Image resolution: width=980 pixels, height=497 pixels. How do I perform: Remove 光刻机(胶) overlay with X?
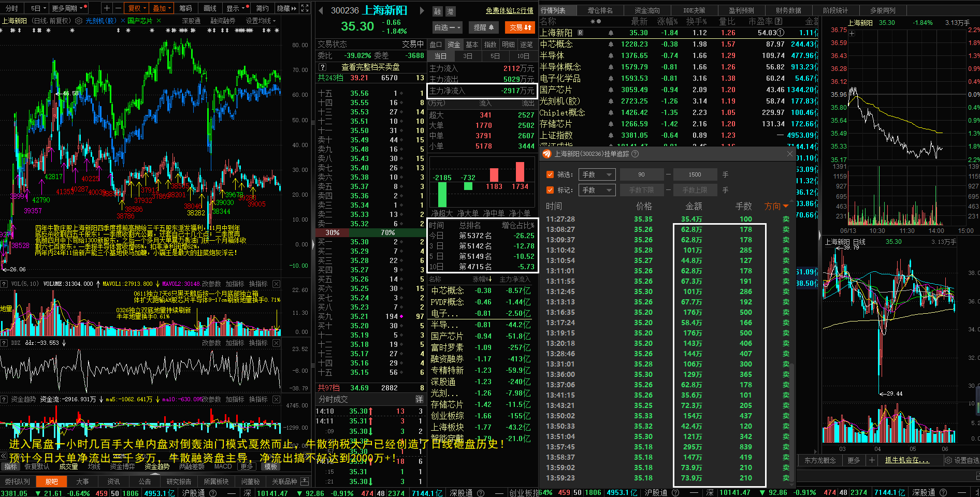(x=123, y=21)
